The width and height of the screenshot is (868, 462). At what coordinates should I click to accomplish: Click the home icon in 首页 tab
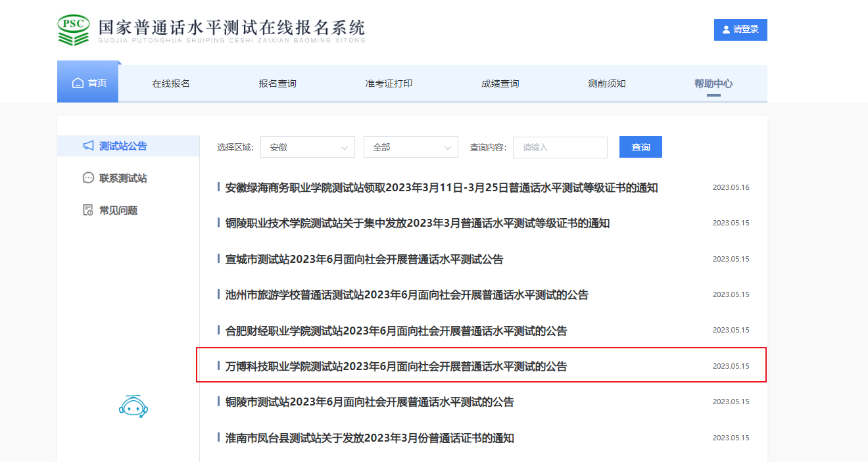pyautogui.click(x=78, y=83)
